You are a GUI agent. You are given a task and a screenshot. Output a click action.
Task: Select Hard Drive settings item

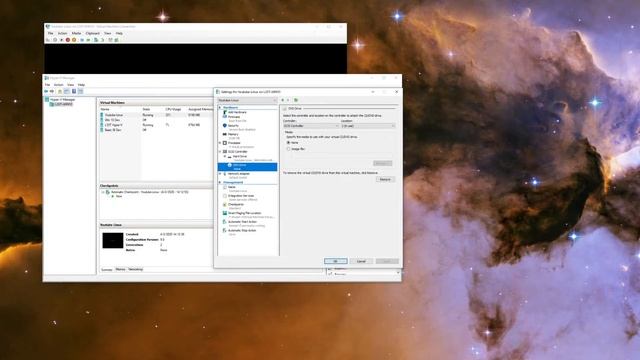pyautogui.click(x=240, y=156)
